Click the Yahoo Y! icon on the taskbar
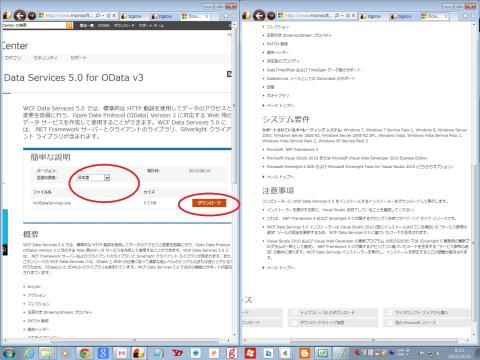The width and height of the screenshot is (480, 360). (x=177, y=353)
